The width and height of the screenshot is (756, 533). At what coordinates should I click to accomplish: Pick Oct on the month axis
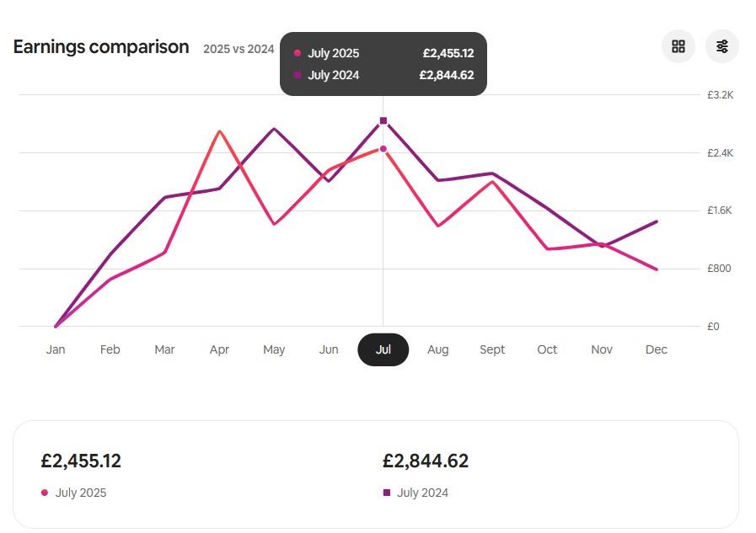[547, 349]
